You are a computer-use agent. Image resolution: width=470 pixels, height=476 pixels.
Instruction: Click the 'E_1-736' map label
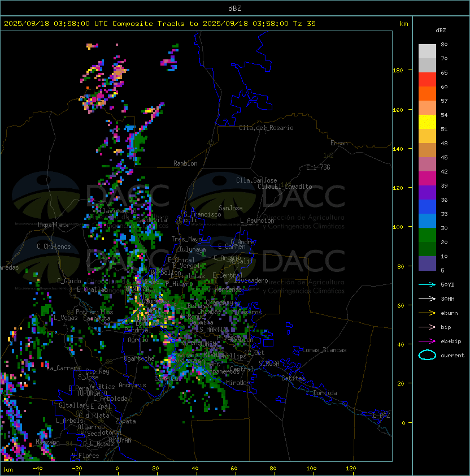coord(318,167)
